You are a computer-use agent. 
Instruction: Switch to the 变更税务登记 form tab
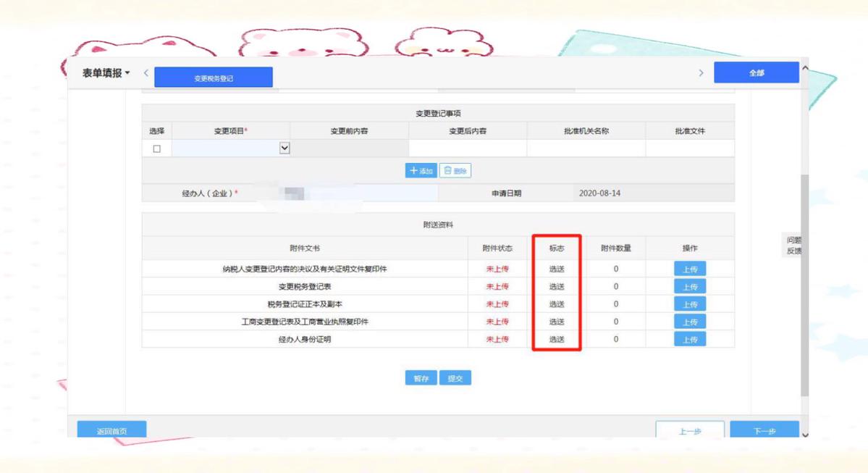coord(213,75)
